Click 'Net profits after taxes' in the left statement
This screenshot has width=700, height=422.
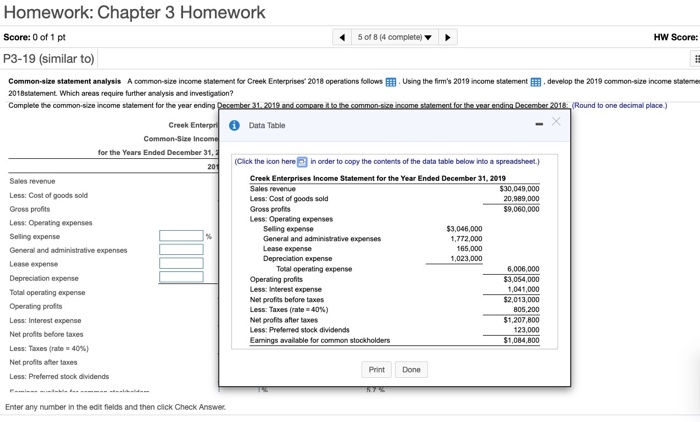pos(43,363)
